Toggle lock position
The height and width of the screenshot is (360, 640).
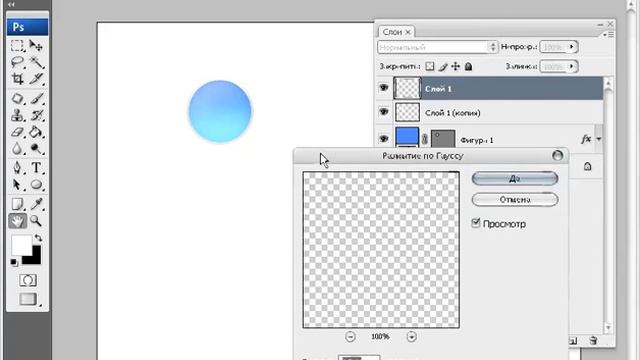456,66
